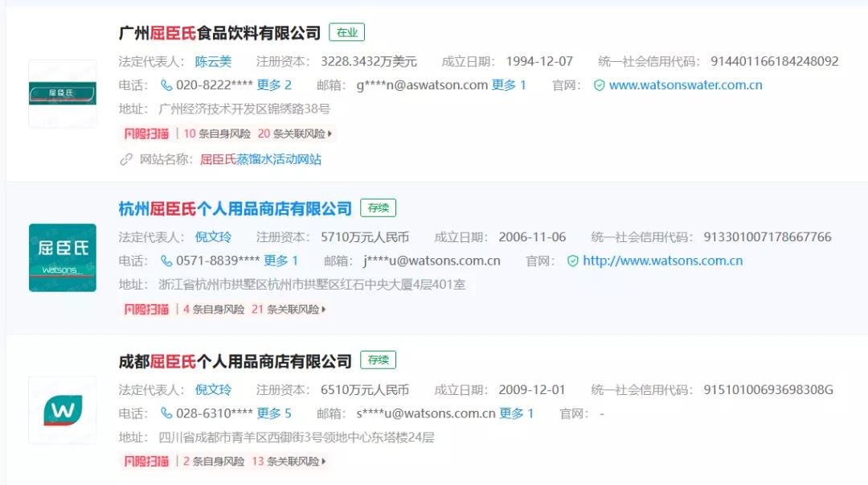Click the green verified badge beside www.watsonswater.com.cn
The height and width of the screenshot is (485, 868).
(x=597, y=84)
